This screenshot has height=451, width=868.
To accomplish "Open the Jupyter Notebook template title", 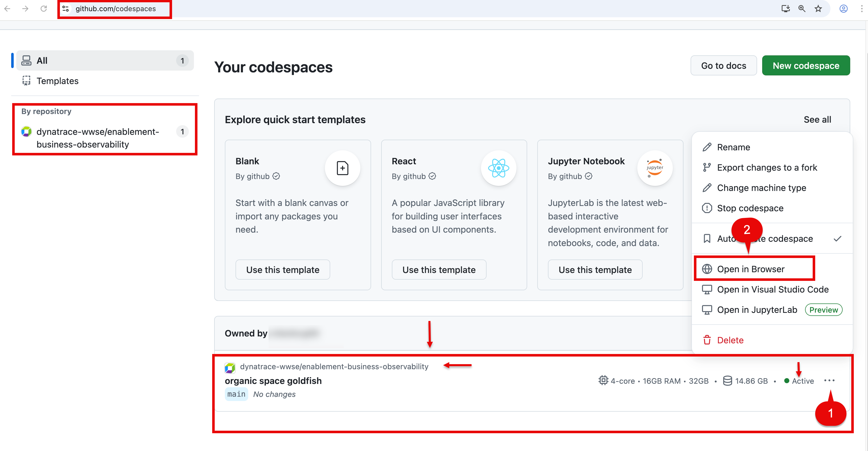I will 586,161.
